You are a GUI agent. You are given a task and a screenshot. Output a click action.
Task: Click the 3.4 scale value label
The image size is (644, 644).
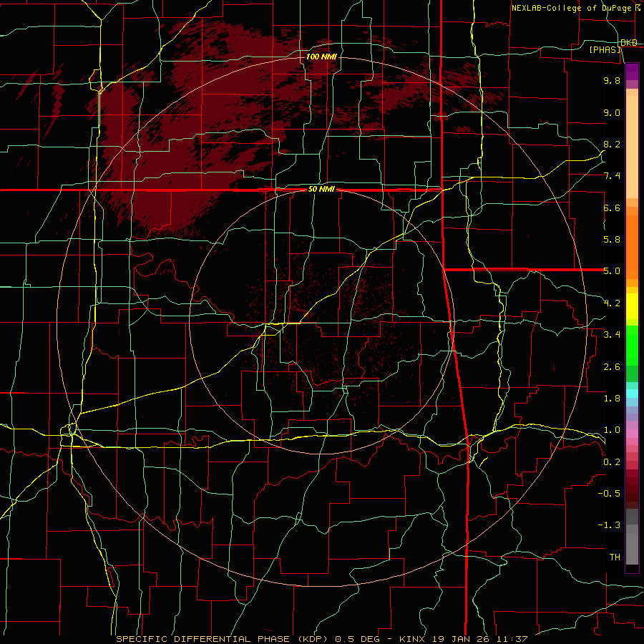tap(612, 335)
